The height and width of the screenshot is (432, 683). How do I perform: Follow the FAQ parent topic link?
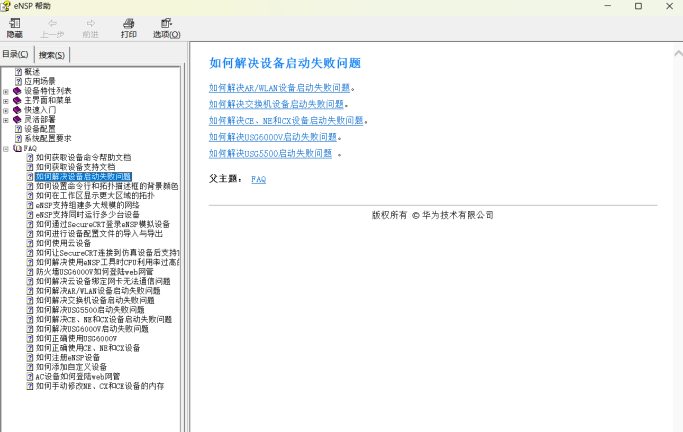[x=258, y=179]
